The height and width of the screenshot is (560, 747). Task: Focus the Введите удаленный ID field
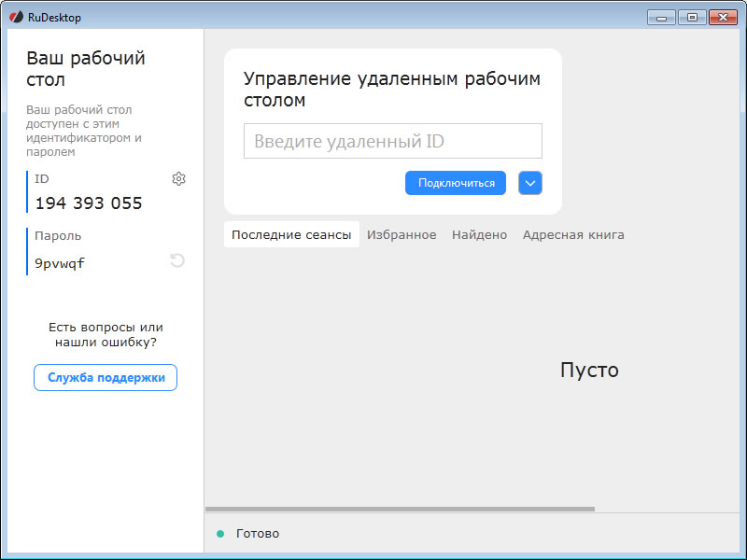coord(392,141)
